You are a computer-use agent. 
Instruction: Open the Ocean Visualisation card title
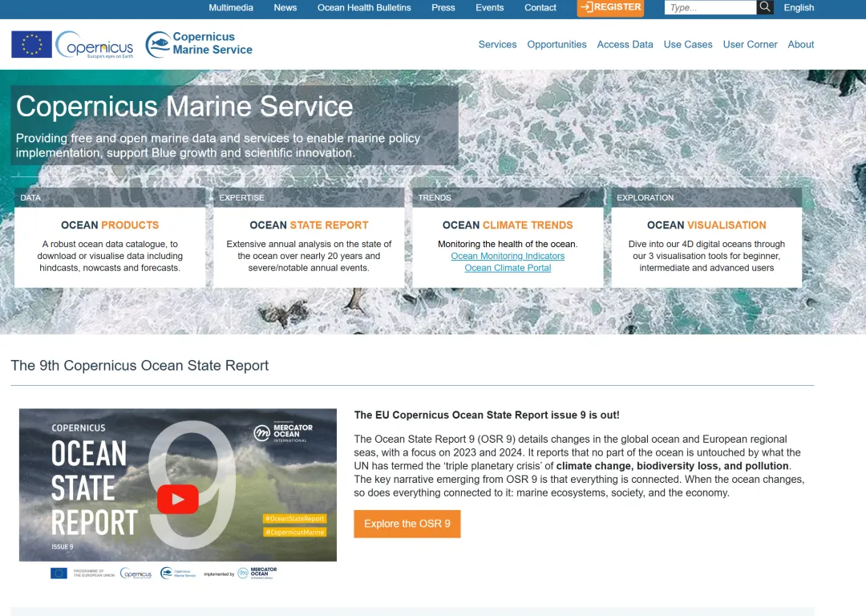coord(706,225)
